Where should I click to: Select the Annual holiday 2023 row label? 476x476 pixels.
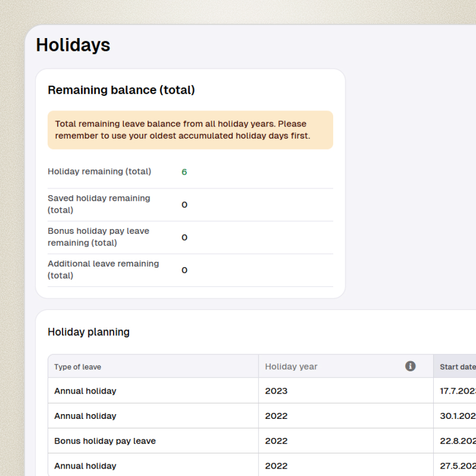tap(85, 391)
